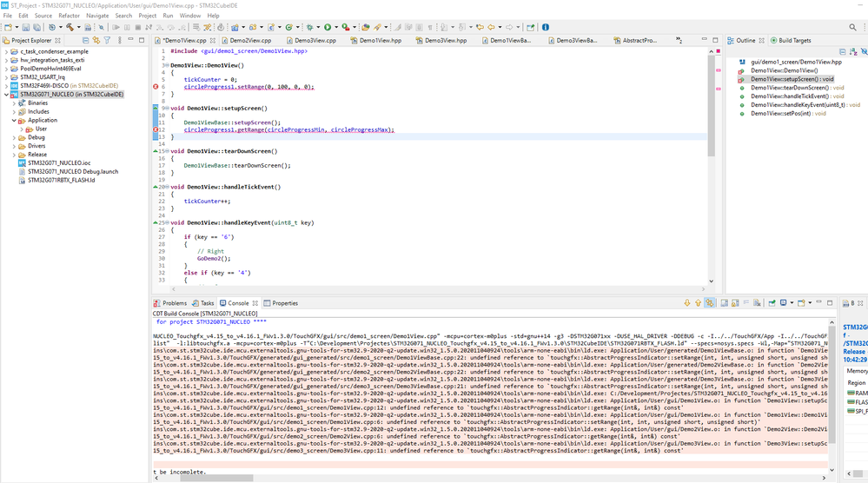Expand the c_task_condenser_example project
Viewport: 868px width, 483px height.
(7, 51)
